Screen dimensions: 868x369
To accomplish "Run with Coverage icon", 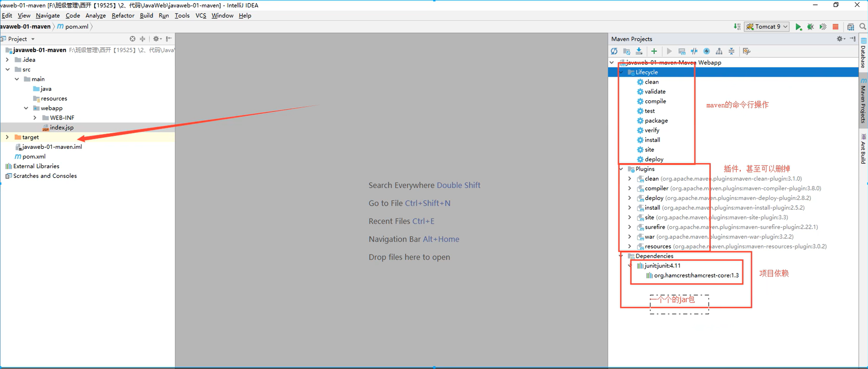I will tap(823, 27).
